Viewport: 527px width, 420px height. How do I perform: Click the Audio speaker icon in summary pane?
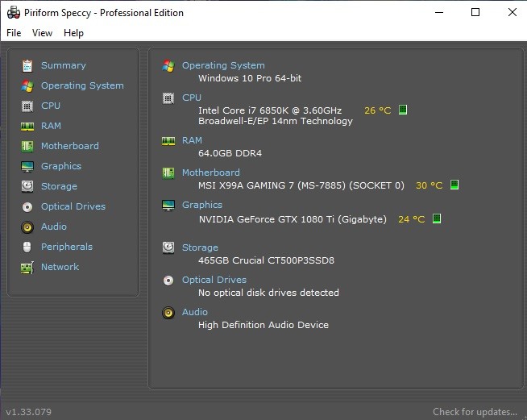point(168,313)
